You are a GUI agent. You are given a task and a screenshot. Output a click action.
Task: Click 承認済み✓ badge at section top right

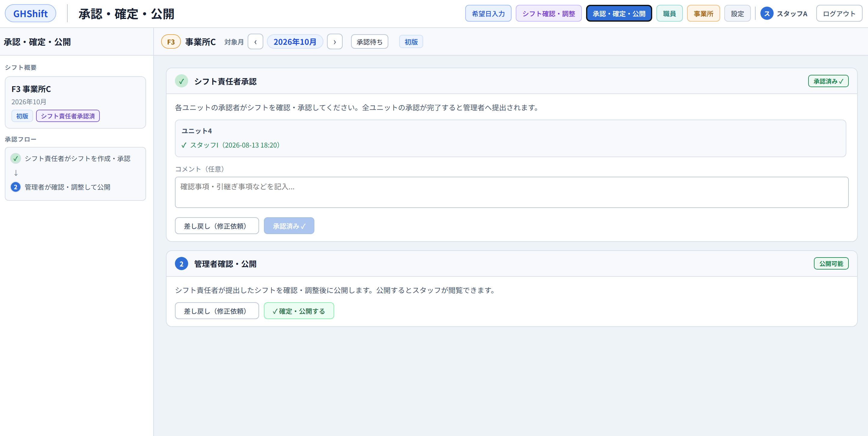click(828, 81)
